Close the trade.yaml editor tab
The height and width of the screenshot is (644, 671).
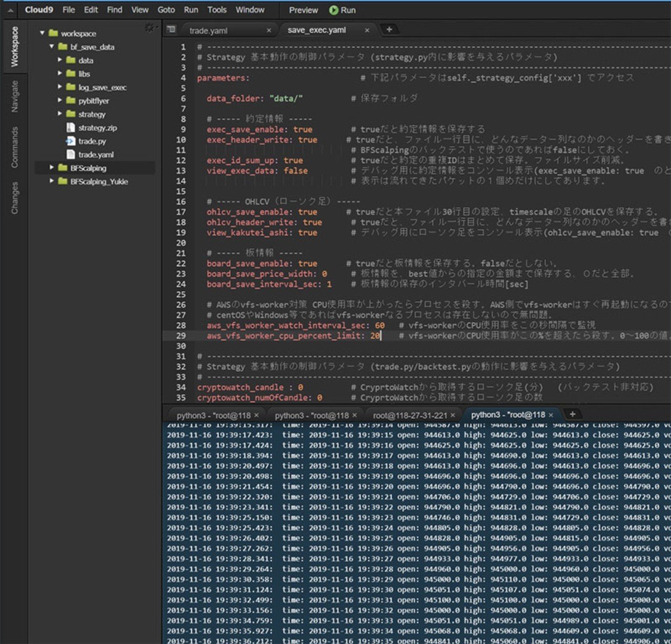click(269, 30)
